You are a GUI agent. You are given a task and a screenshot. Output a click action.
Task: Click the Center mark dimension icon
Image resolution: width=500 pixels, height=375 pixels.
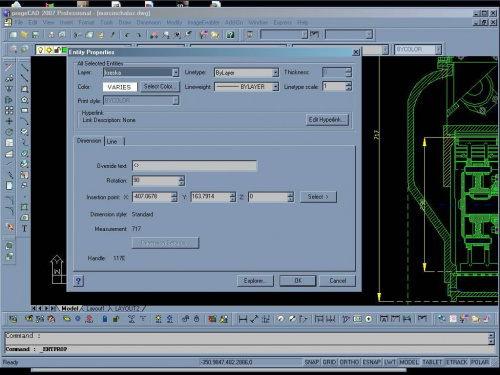pos(369,319)
